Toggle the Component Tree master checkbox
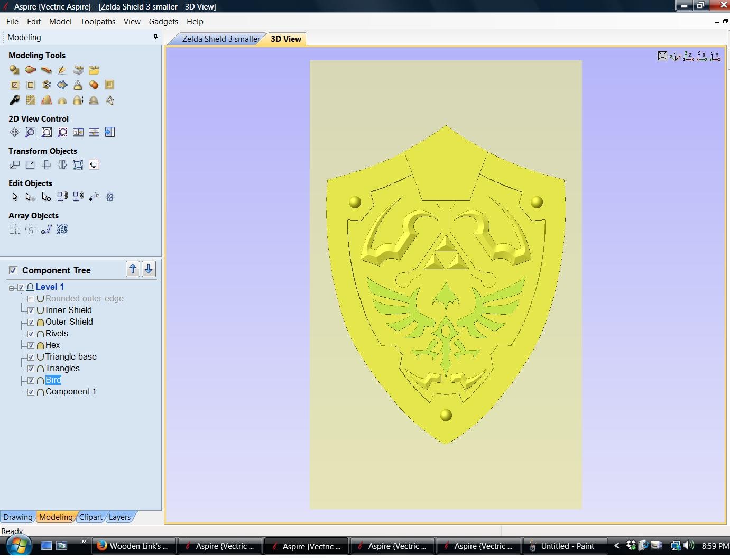 click(x=13, y=270)
